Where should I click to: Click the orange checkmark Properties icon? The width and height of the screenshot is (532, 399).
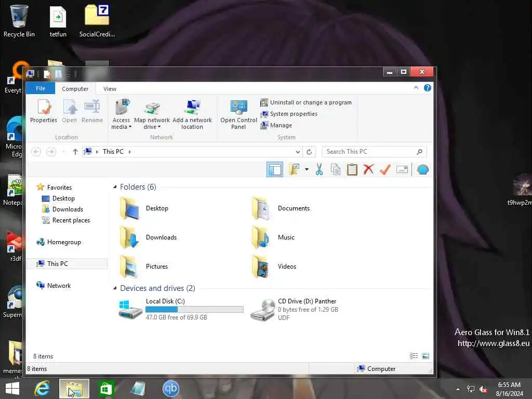(x=385, y=169)
